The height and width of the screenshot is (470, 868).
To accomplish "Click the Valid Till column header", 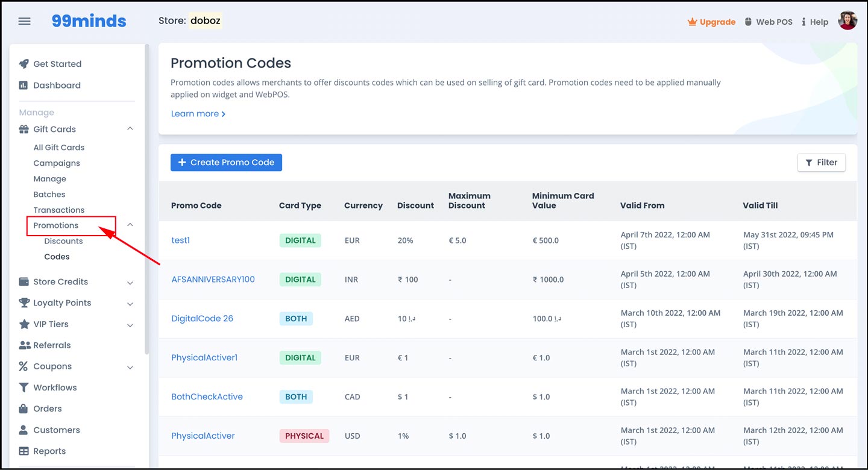I will (x=760, y=205).
